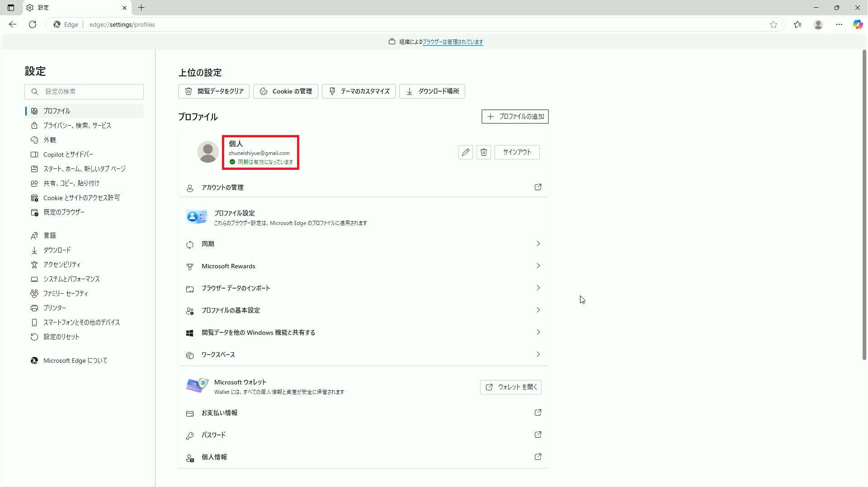This screenshot has width=868, height=487.
Task: Click the trash delete profile icon
Action: pyautogui.click(x=483, y=152)
